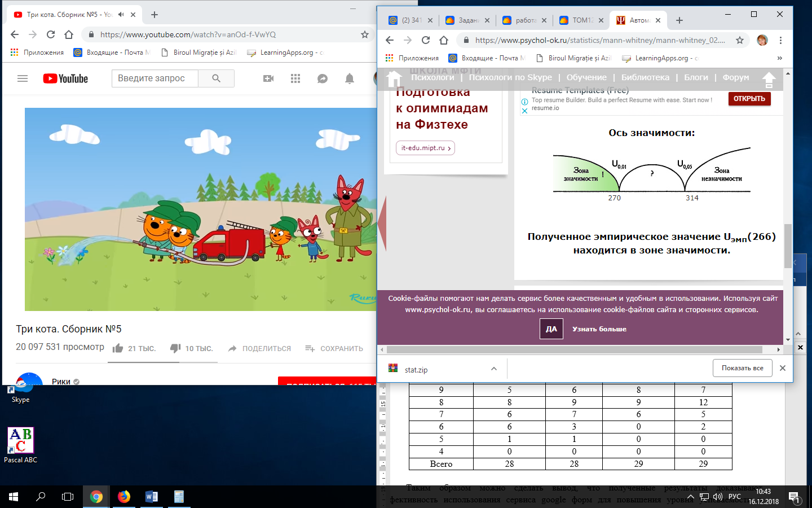The image size is (812, 508).
Task: Go to the YouTube home logo
Action: (x=65, y=78)
